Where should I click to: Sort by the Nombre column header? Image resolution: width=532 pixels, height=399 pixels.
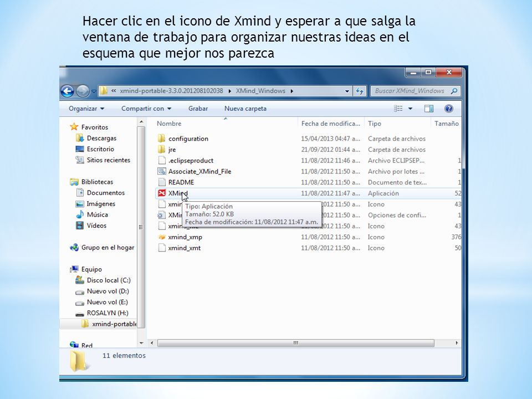(x=169, y=124)
